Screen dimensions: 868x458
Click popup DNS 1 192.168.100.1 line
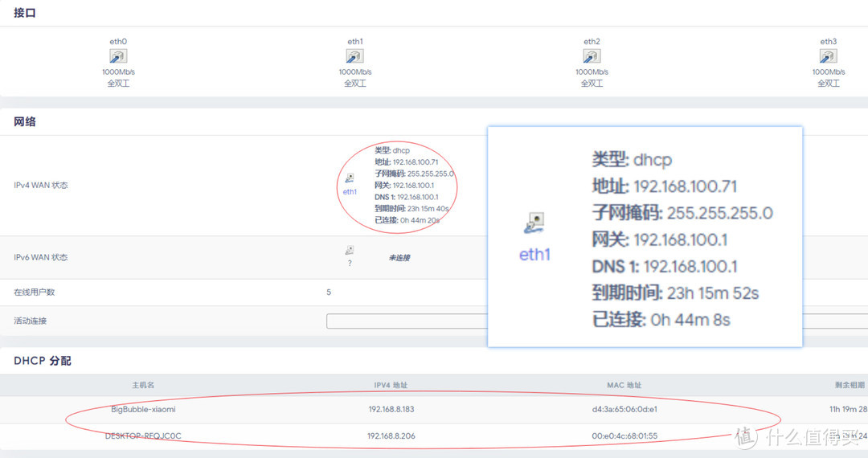click(665, 266)
